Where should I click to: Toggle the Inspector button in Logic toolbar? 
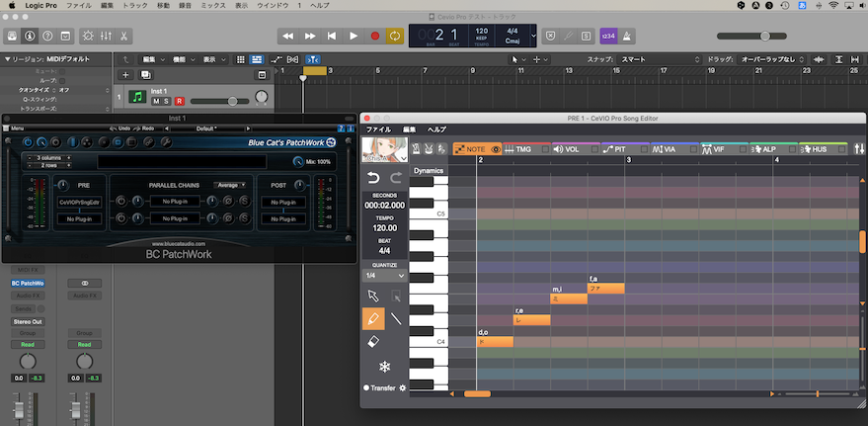point(30,36)
